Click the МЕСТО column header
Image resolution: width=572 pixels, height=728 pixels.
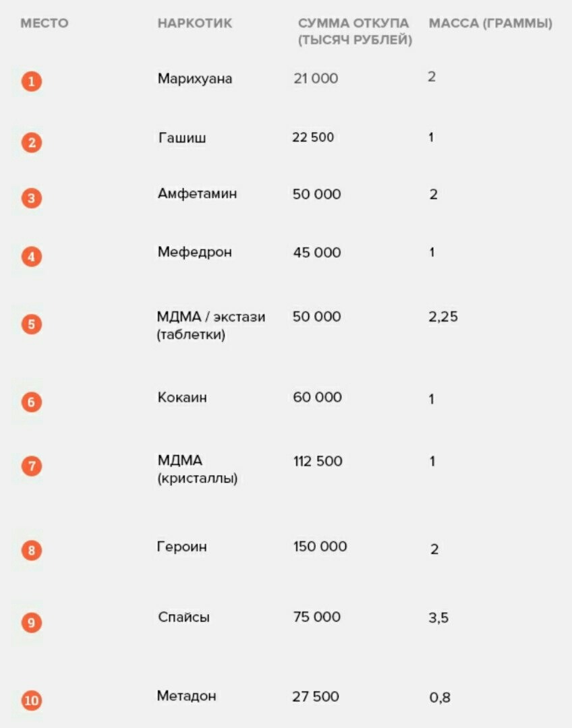pos(45,24)
